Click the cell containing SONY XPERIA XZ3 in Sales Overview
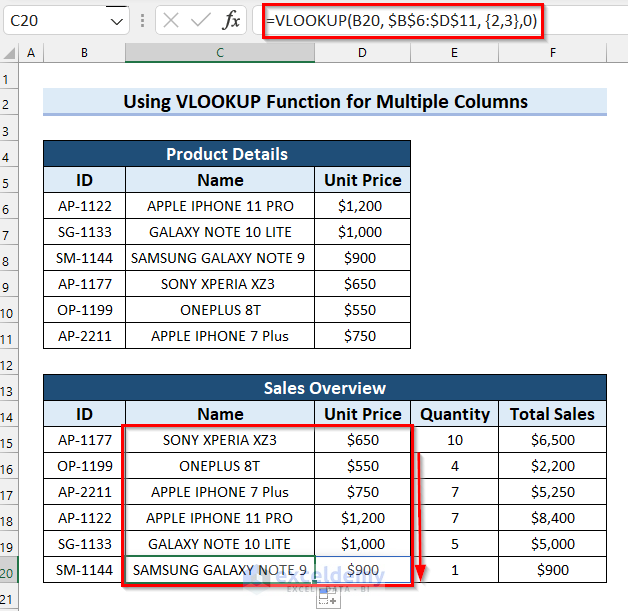 (219, 440)
